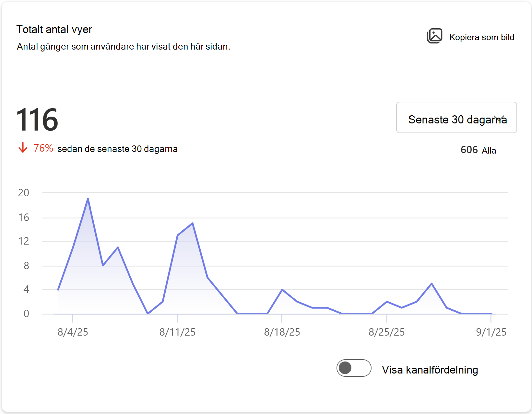This screenshot has width=532, height=414.
Task: Click the y-axis label 20
Action: click(24, 193)
